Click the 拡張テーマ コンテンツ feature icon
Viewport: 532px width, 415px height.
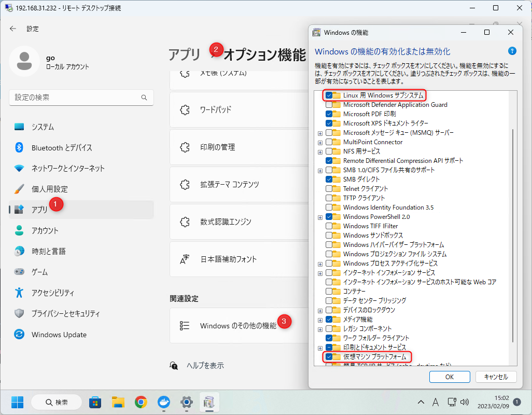click(x=185, y=184)
